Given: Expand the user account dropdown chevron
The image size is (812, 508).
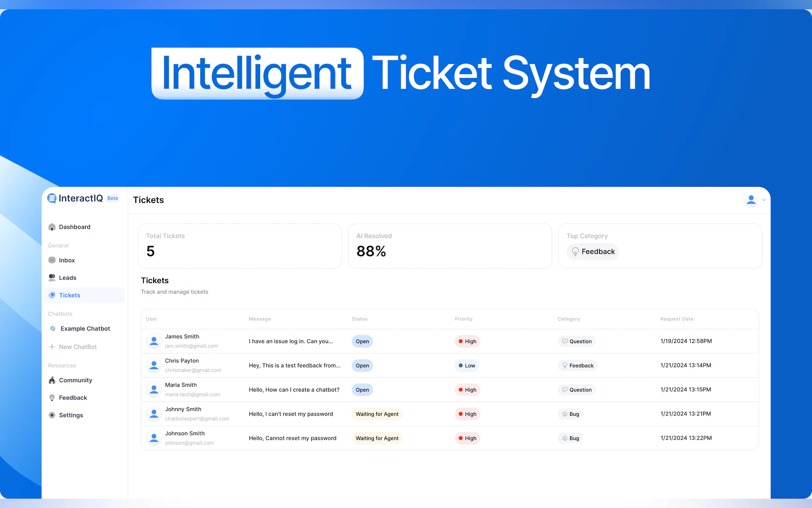Looking at the screenshot, I should pyautogui.click(x=764, y=200).
